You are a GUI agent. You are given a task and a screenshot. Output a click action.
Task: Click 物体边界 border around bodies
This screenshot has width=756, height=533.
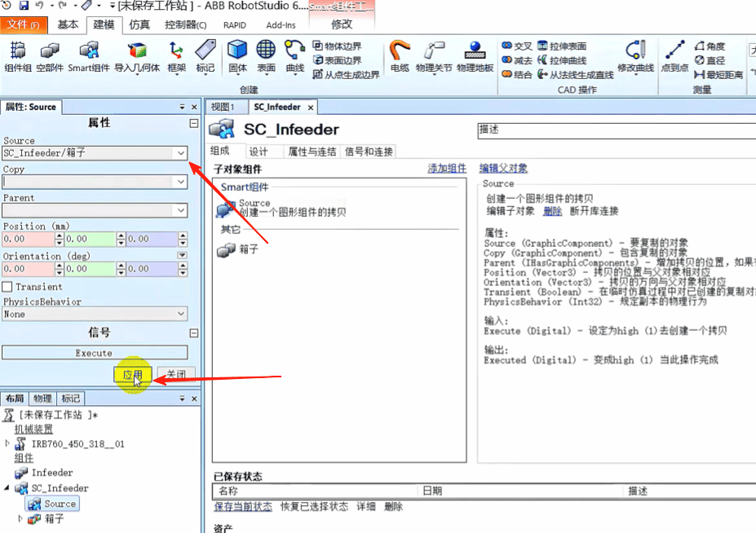click(x=337, y=46)
